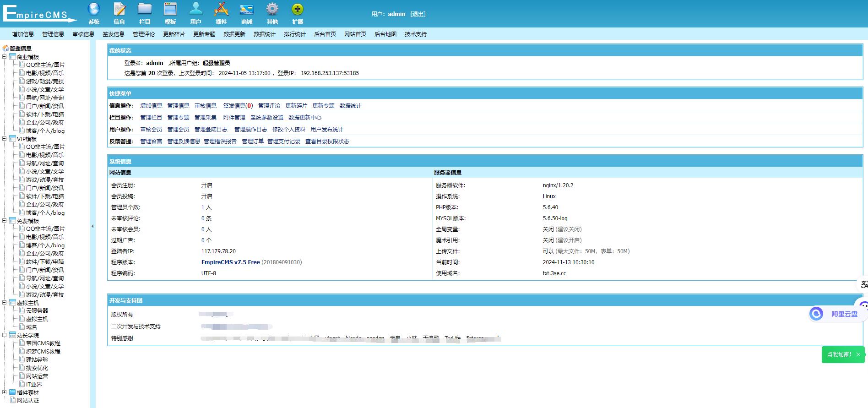Collapse the left sidebar with arrow handle
868x408 pixels.
[92, 226]
